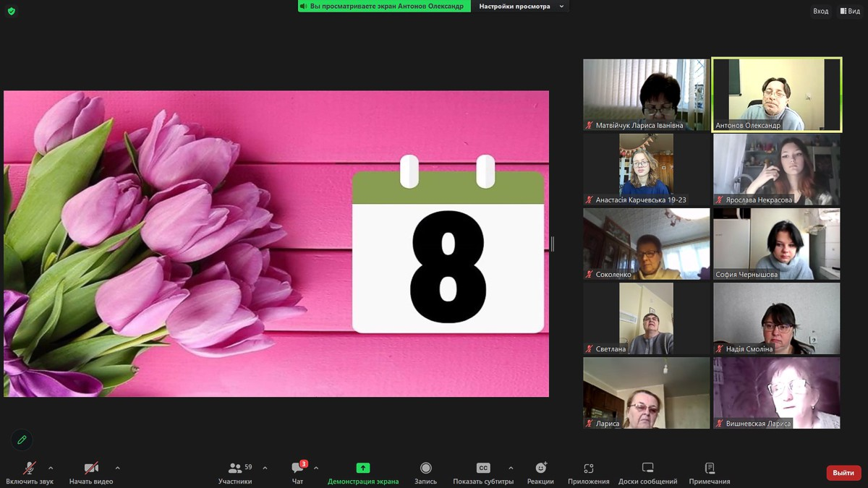
Task: Expand arrow next to Чат
Action: [x=316, y=468]
